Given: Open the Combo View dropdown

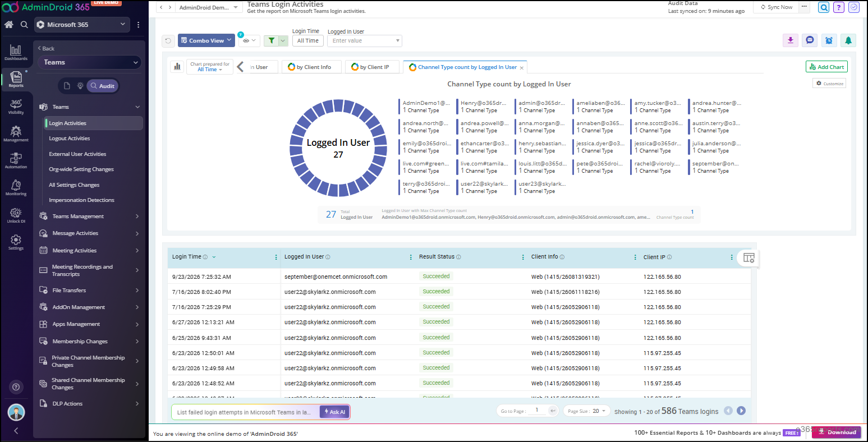Looking at the screenshot, I should point(206,40).
